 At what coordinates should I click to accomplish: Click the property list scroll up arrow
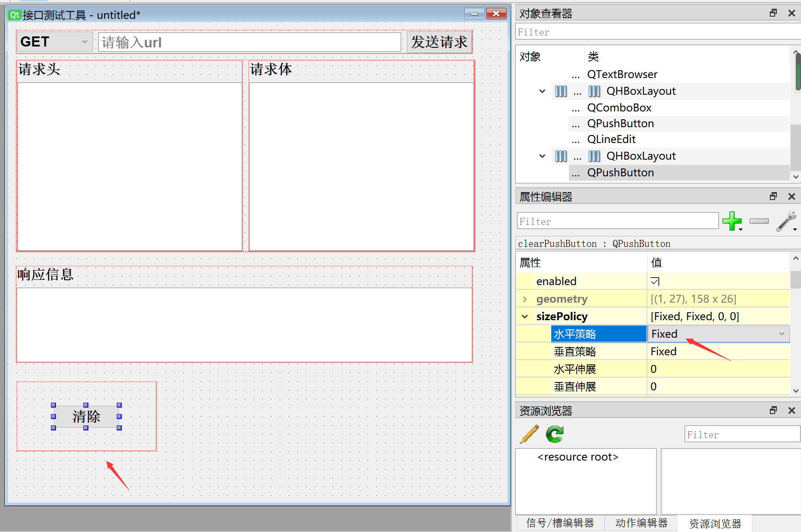(x=796, y=258)
